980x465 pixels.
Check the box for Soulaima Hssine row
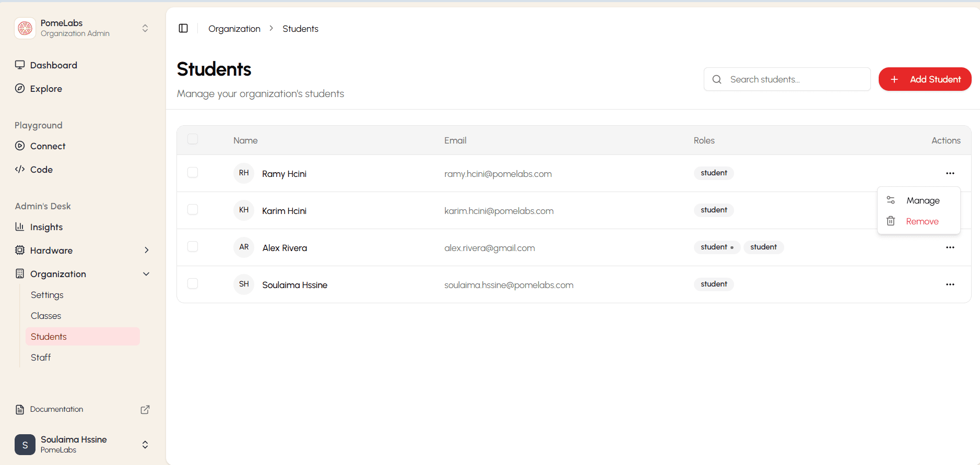click(x=193, y=283)
